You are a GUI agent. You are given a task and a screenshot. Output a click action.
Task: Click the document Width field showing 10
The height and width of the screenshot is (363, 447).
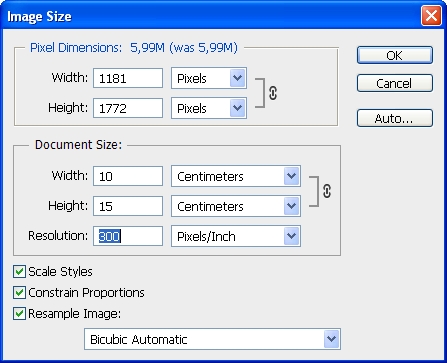[128, 176]
